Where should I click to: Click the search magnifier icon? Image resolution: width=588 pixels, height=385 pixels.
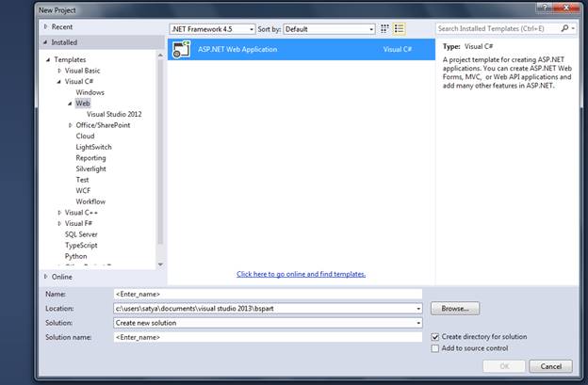pyautogui.click(x=564, y=28)
